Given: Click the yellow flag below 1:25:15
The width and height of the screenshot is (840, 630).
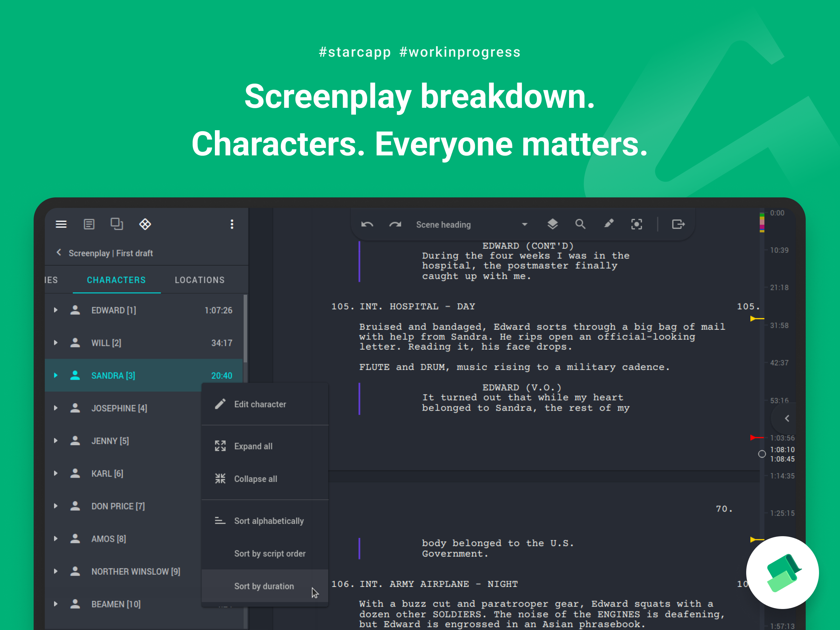Looking at the screenshot, I should [x=756, y=540].
